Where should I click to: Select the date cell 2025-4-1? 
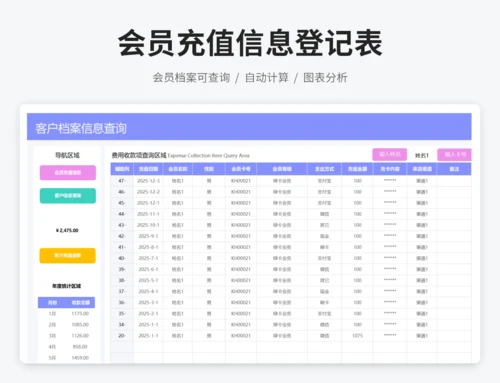click(148, 291)
